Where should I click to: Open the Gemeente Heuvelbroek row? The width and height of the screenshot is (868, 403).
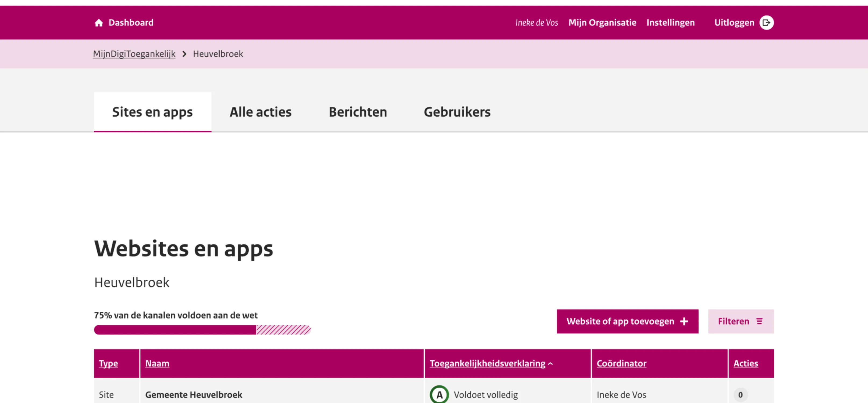(193, 394)
